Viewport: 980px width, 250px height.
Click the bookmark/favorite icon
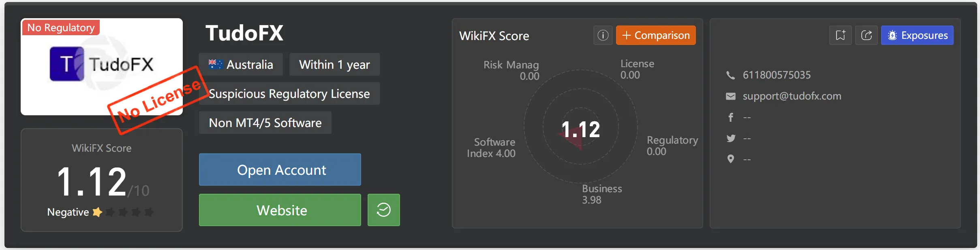(x=840, y=35)
